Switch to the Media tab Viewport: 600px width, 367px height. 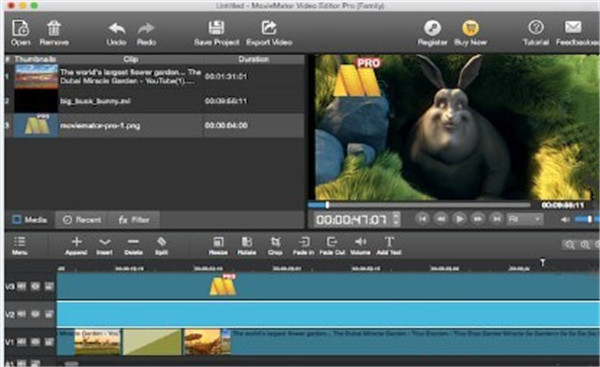pos(30,220)
